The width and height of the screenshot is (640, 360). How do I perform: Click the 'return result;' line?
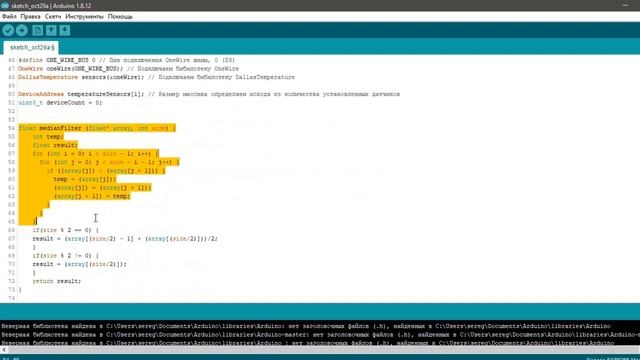pos(57,281)
